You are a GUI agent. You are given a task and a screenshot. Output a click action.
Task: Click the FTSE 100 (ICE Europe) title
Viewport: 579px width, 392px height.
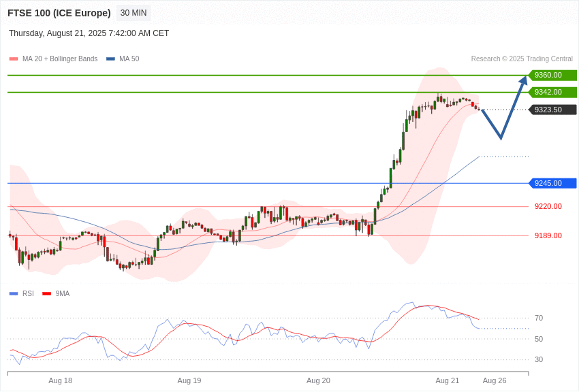point(59,13)
